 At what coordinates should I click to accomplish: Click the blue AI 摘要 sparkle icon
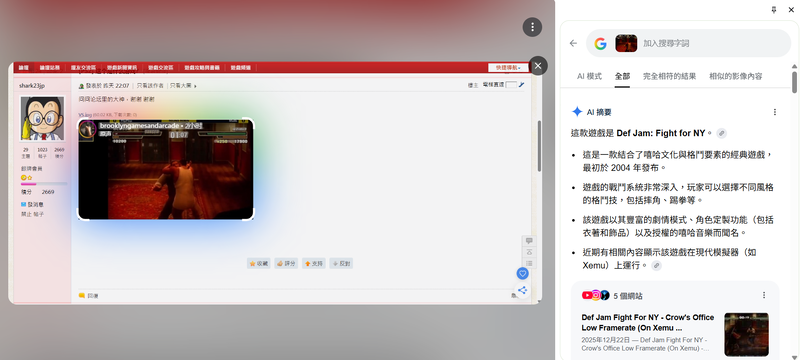coord(577,112)
